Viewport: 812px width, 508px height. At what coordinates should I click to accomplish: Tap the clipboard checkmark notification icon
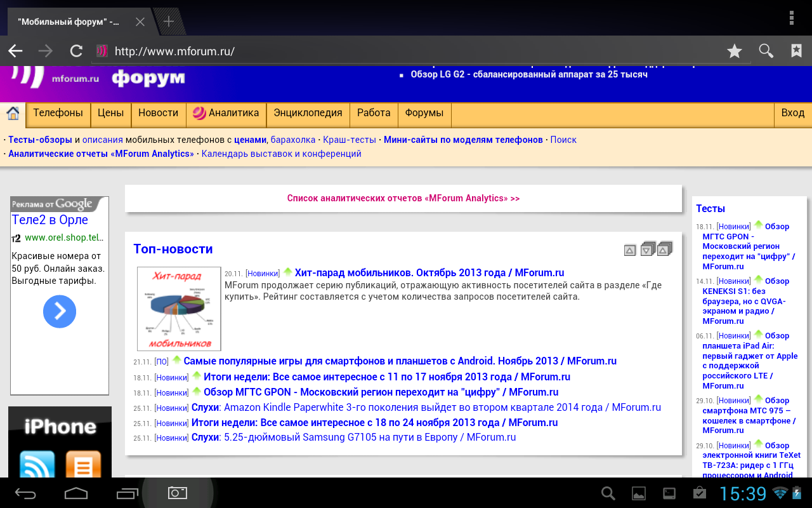[700, 493]
